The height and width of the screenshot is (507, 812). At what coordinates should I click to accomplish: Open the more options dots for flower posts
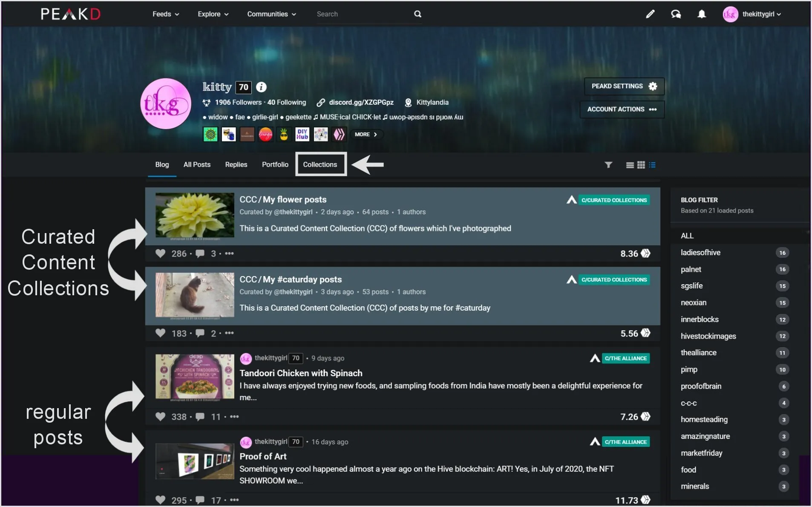(x=229, y=253)
